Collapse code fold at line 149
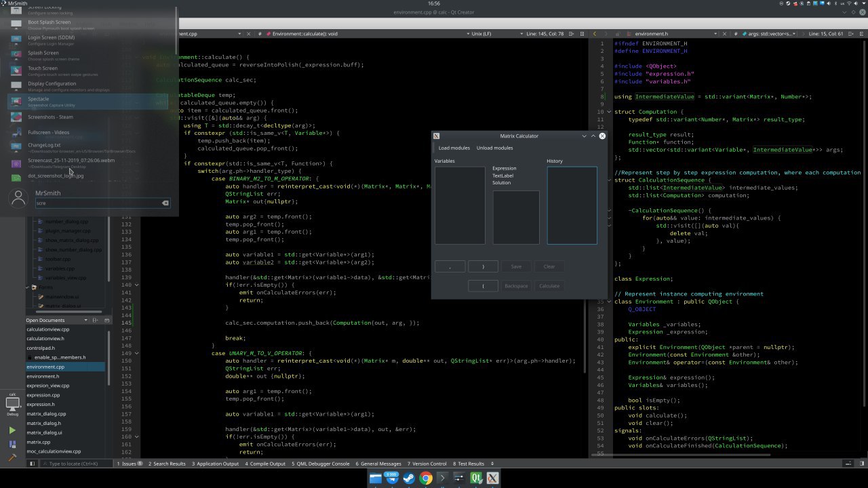Viewport: 868px width, 488px height. (x=137, y=353)
